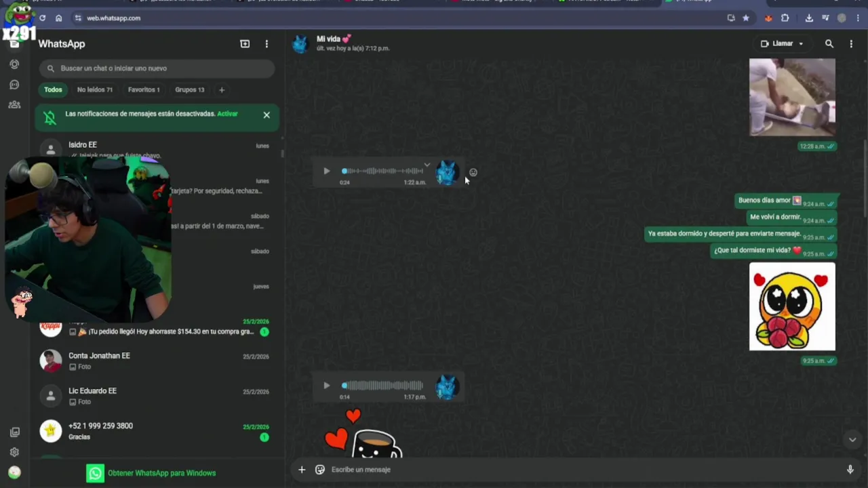Open the chat list three-dot menu
The height and width of the screenshot is (488, 868).
pos(267,44)
